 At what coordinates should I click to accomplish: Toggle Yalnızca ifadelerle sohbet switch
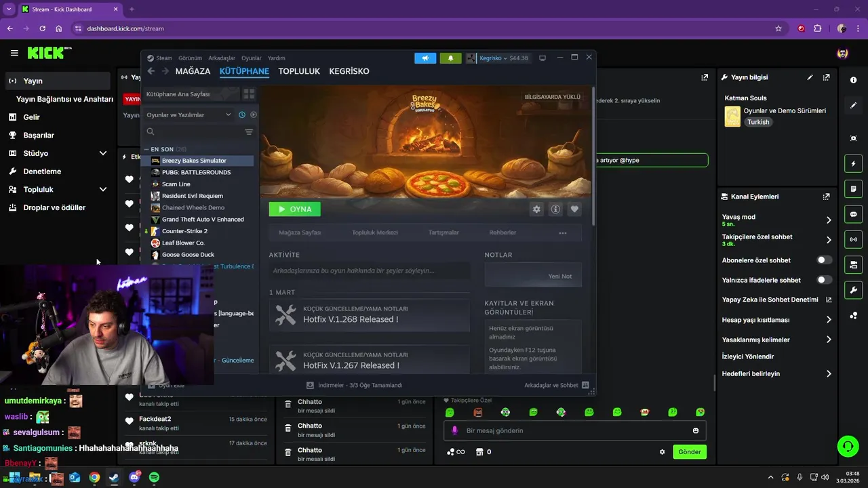point(824,280)
